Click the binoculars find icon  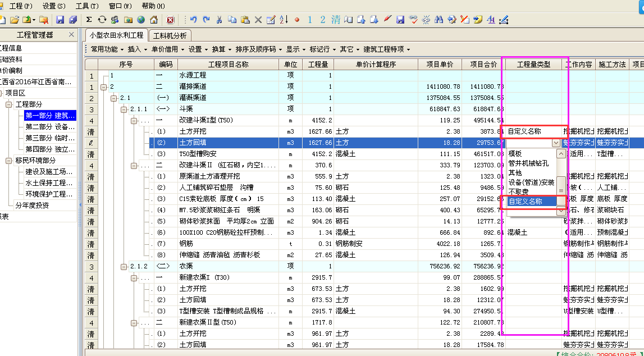(x=439, y=20)
